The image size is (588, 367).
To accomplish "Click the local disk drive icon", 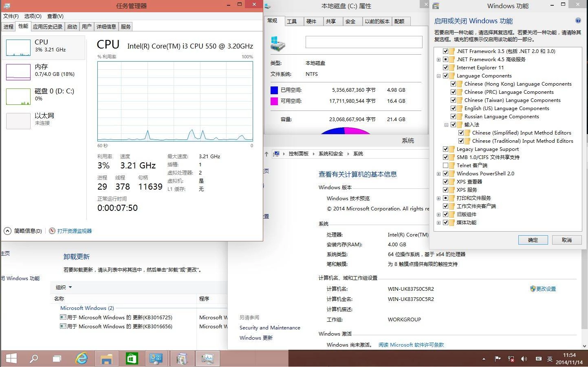I will pyautogui.click(x=278, y=43).
